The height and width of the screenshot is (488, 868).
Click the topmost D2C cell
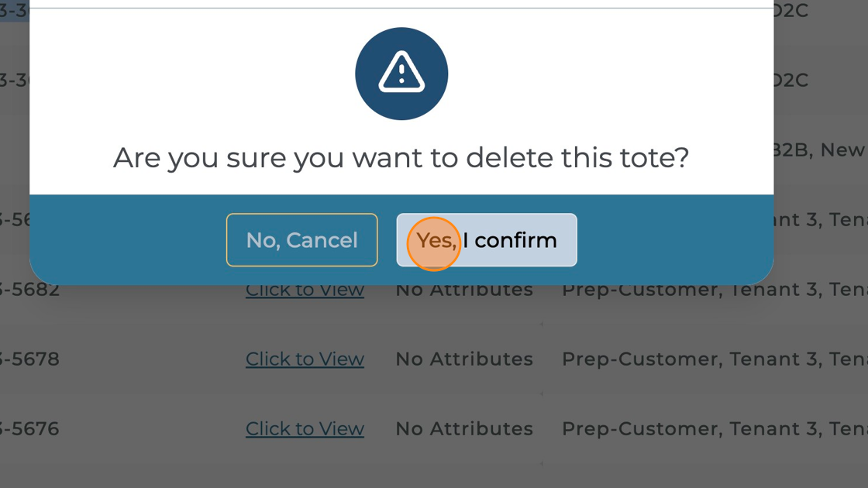tap(791, 11)
